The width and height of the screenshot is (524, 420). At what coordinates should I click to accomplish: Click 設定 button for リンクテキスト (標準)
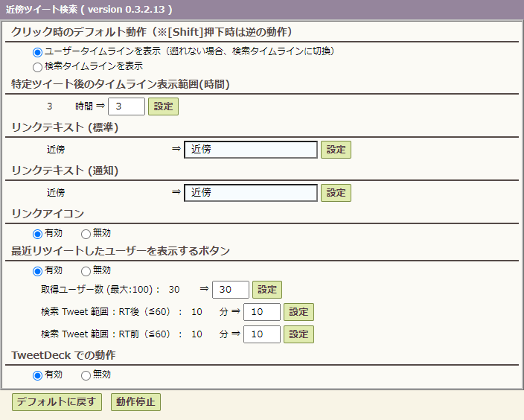click(x=336, y=150)
